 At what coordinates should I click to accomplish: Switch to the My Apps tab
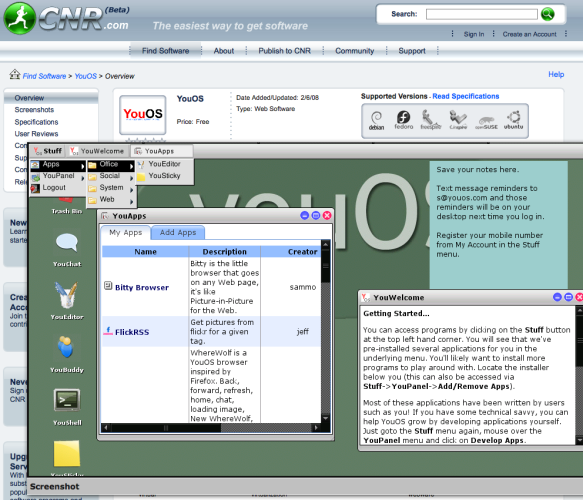126,233
